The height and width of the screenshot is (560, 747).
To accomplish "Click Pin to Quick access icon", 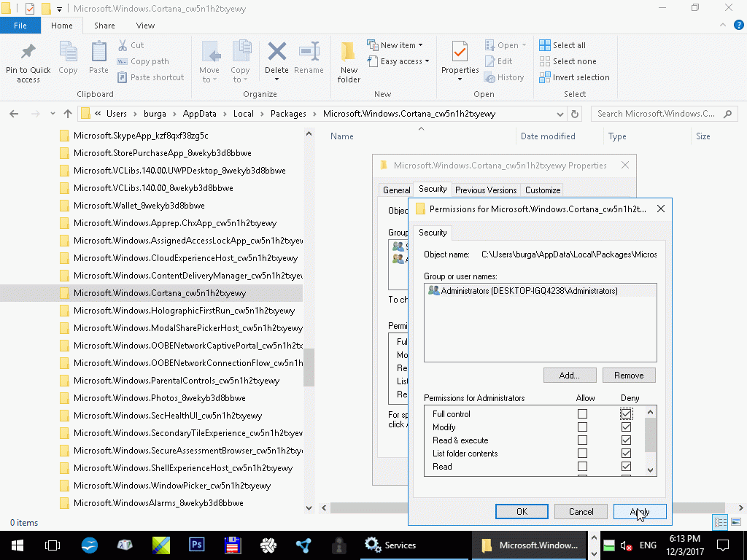I will pyautogui.click(x=28, y=52).
